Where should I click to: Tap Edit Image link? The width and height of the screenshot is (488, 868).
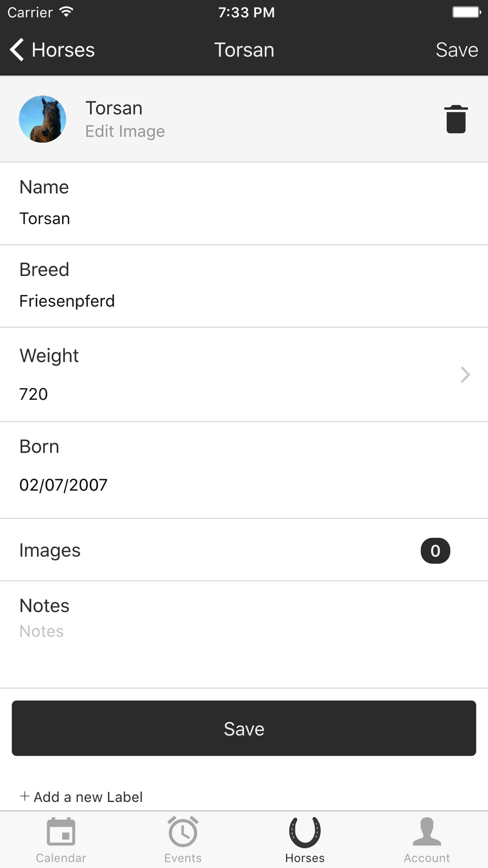point(125,131)
